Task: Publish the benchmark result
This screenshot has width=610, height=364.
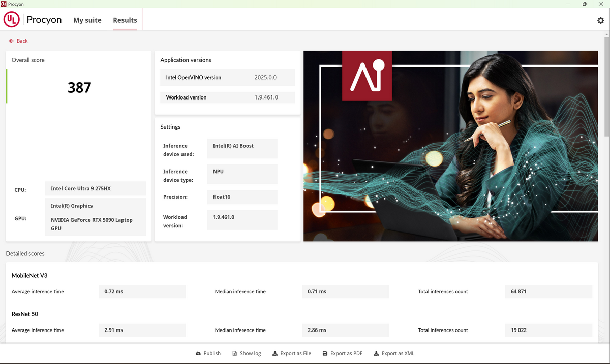Action: (x=208, y=353)
